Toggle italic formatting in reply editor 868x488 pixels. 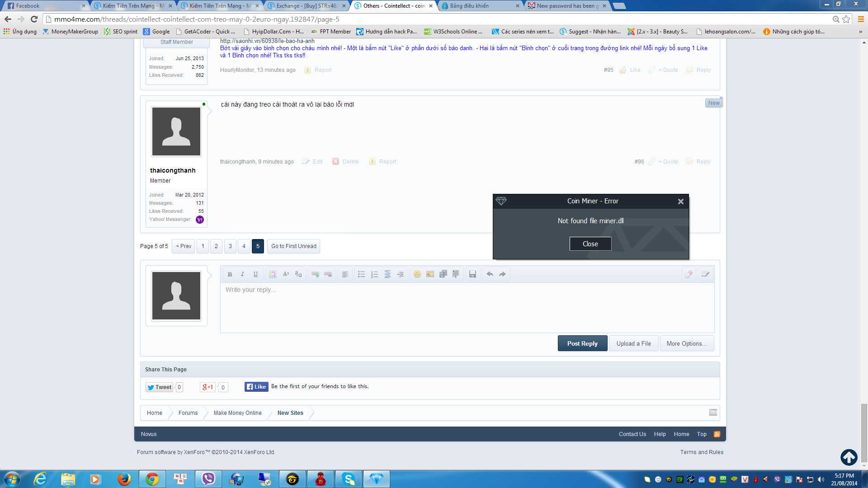tap(242, 274)
